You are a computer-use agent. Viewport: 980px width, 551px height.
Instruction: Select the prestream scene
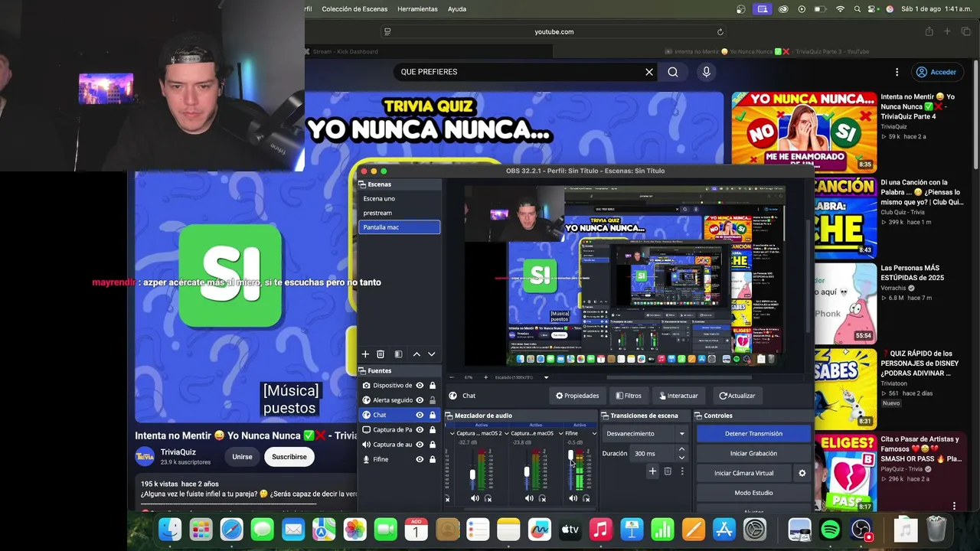point(399,213)
